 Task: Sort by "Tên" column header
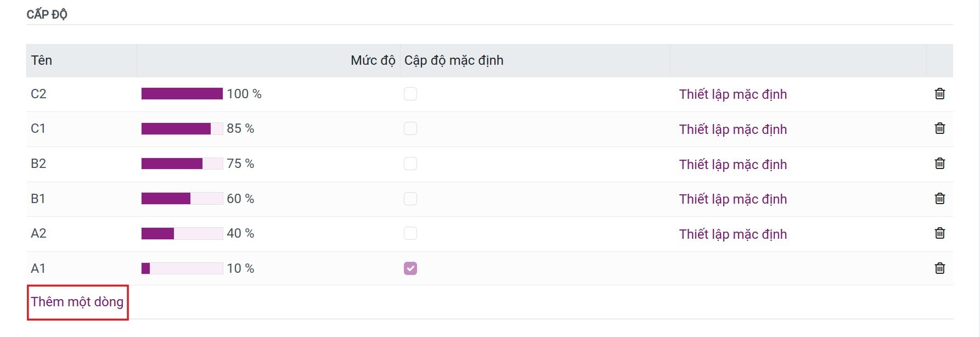pos(42,60)
